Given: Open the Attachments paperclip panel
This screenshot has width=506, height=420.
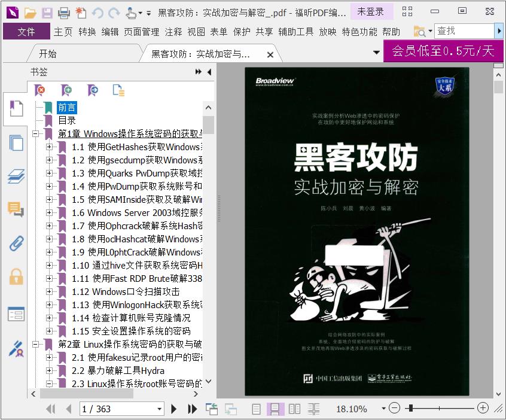Looking at the screenshot, I should click(16, 243).
